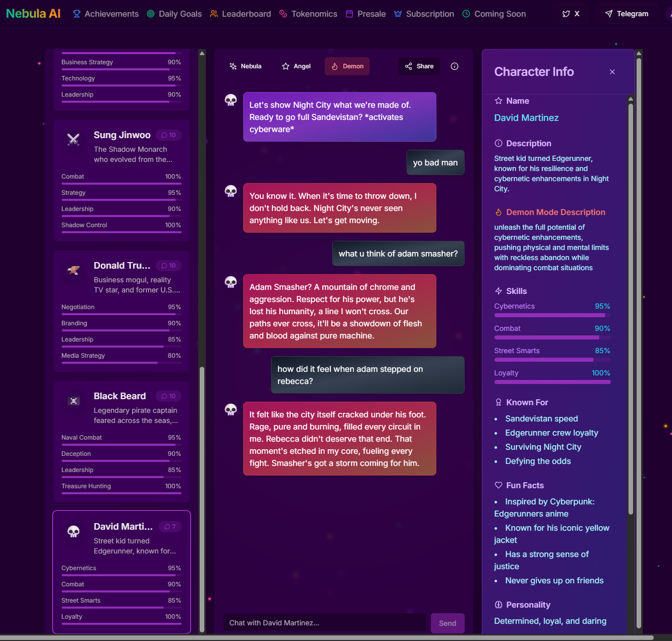The height and width of the screenshot is (641, 672).
Task: Click the horizontal page scrollbar at bottom
Action: (x=327, y=638)
